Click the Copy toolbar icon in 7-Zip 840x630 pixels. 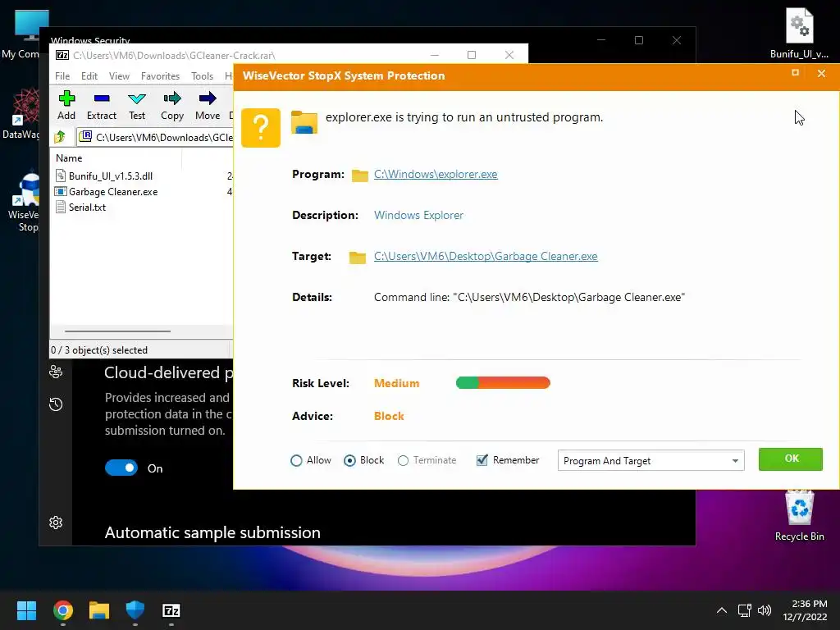click(172, 106)
